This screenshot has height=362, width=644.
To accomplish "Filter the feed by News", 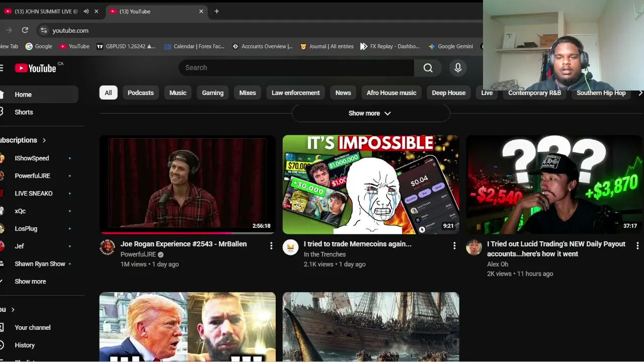I will [x=343, y=93].
